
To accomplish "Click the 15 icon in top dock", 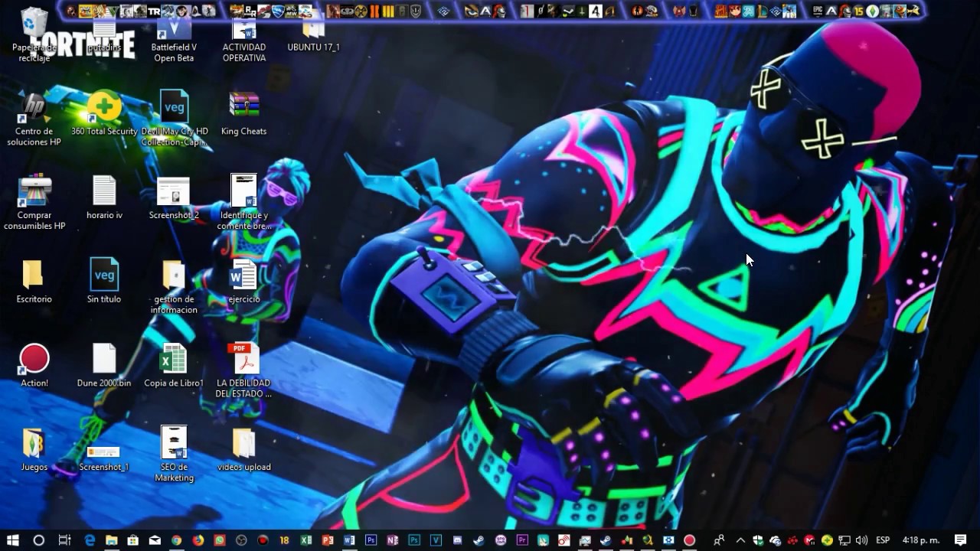I will coord(859,11).
